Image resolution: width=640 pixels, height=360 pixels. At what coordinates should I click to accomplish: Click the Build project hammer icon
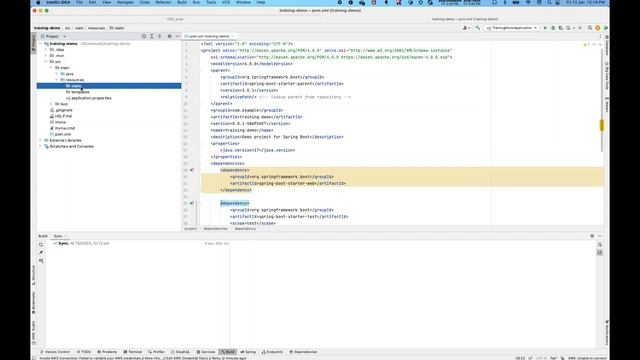(x=478, y=28)
